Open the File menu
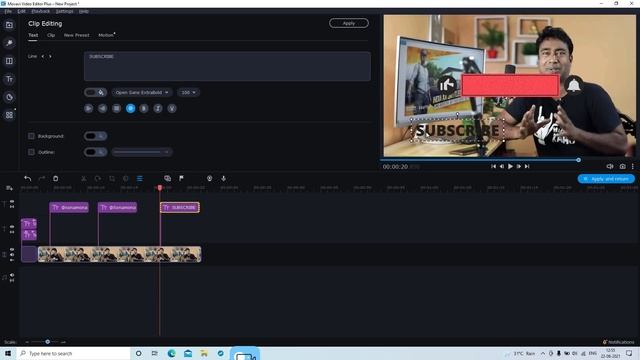The image size is (640, 360). pos(8,11)
